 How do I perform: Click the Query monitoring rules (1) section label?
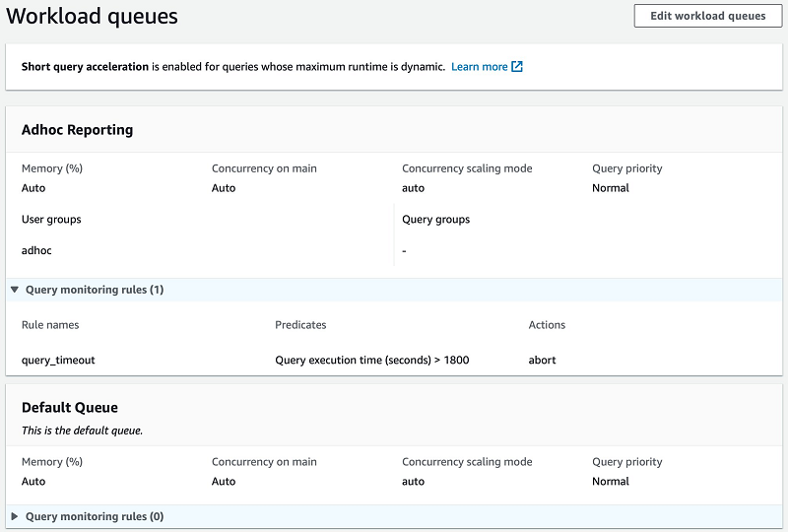point(95,290)
